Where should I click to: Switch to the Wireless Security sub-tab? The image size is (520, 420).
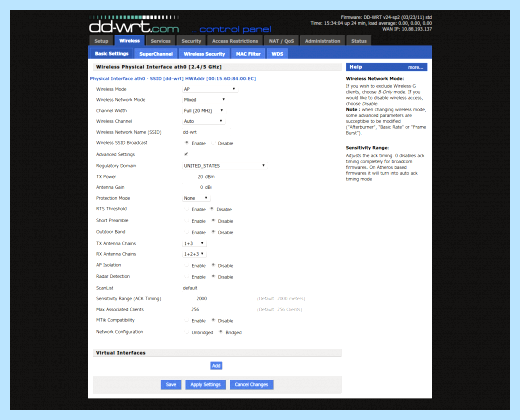point(204,54)
